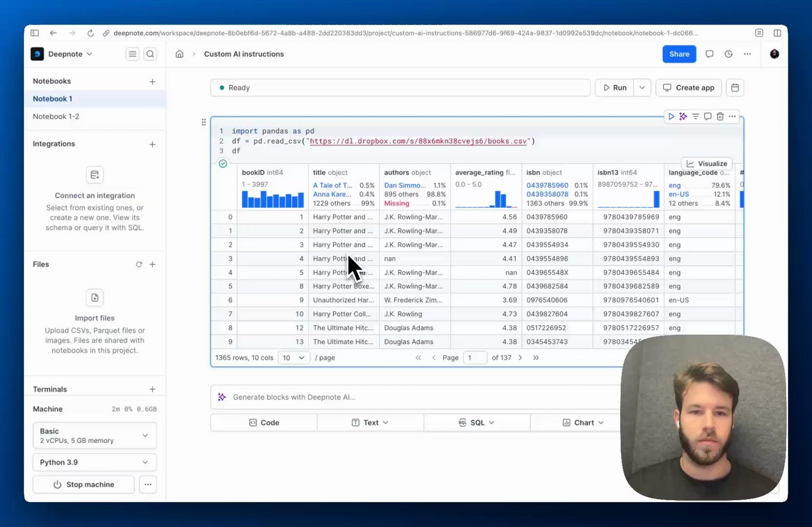812x527 pixels.
Task: Open comment icon on the code block
Action: point(708,117)
